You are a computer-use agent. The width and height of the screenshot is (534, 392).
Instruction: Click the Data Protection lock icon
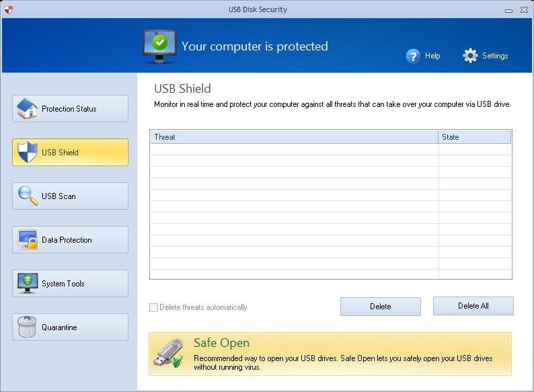28,240
